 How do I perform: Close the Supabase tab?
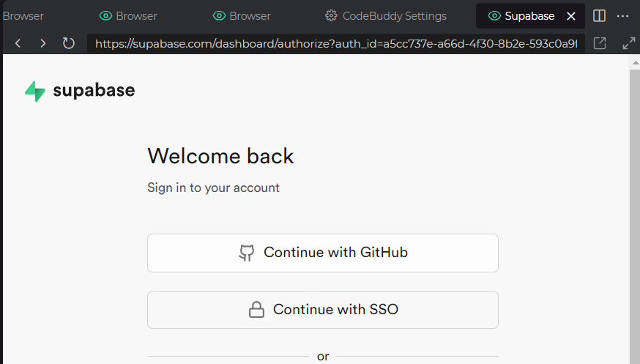(571, 15)
